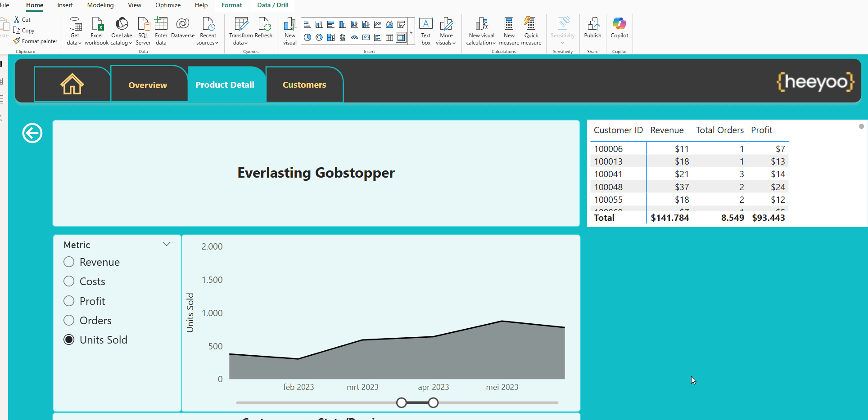Viewport: 868px width, 420px height.
Task: Open Excel workbook data source
Action: (97, 31)
